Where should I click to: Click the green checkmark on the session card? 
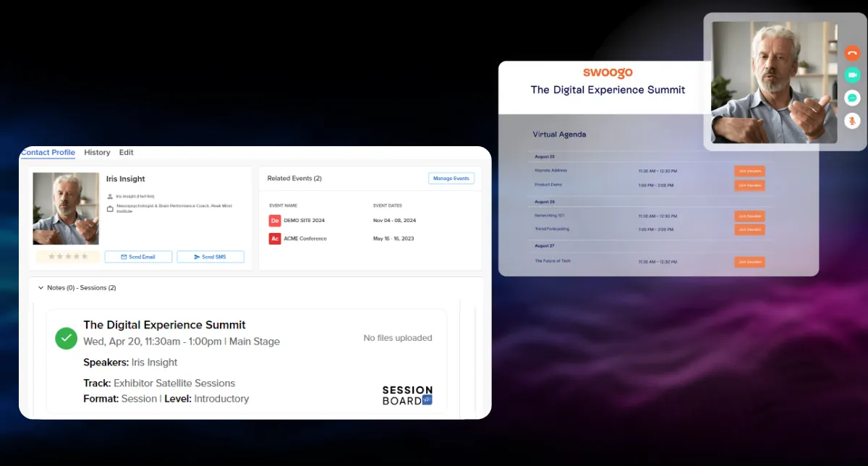click(67, 338)
